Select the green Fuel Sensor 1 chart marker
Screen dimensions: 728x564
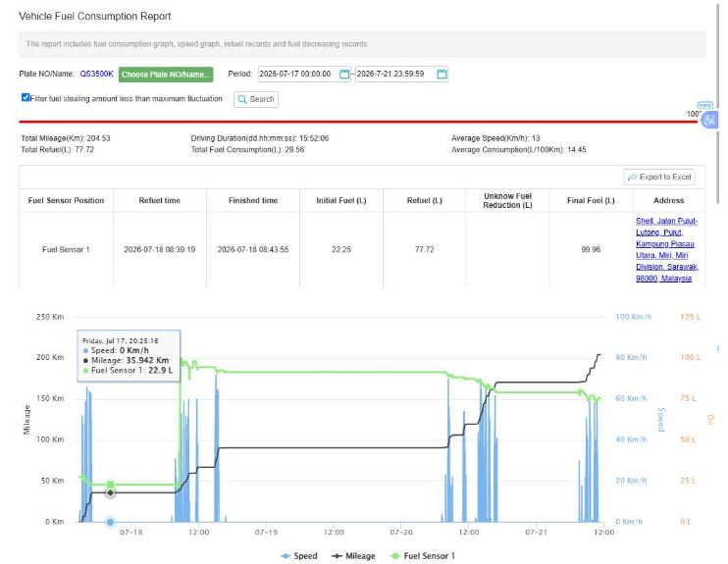tap(110, 485)
